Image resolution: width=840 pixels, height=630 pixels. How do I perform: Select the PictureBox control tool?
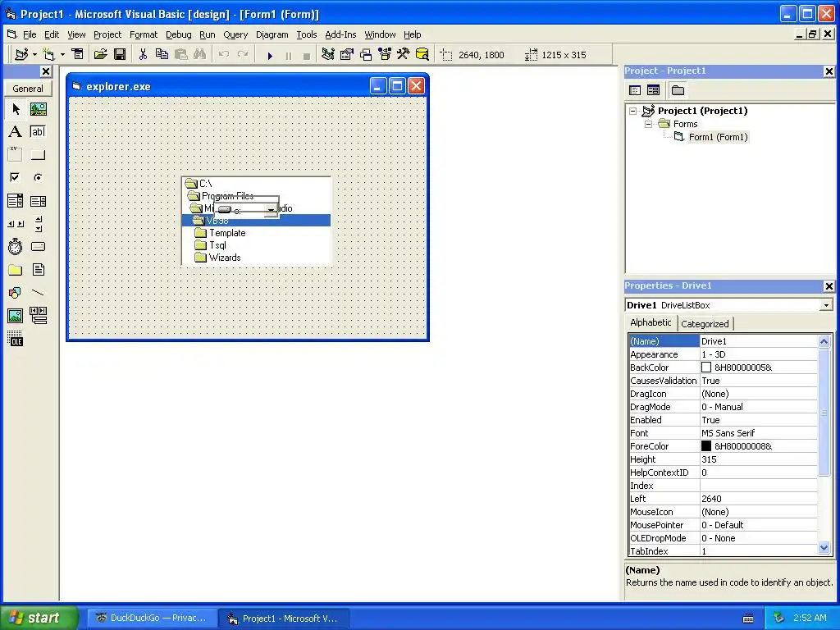[x=38, y=109]
